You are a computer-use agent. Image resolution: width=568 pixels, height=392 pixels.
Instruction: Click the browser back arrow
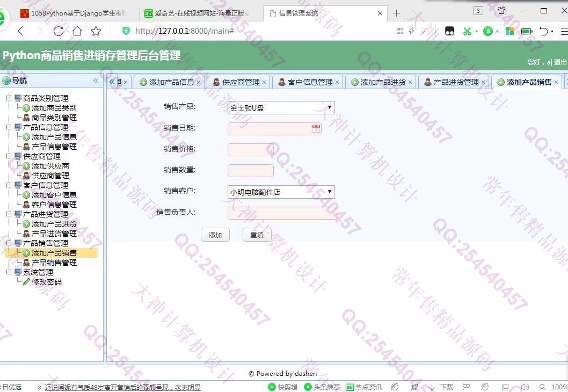click(21, 31)
